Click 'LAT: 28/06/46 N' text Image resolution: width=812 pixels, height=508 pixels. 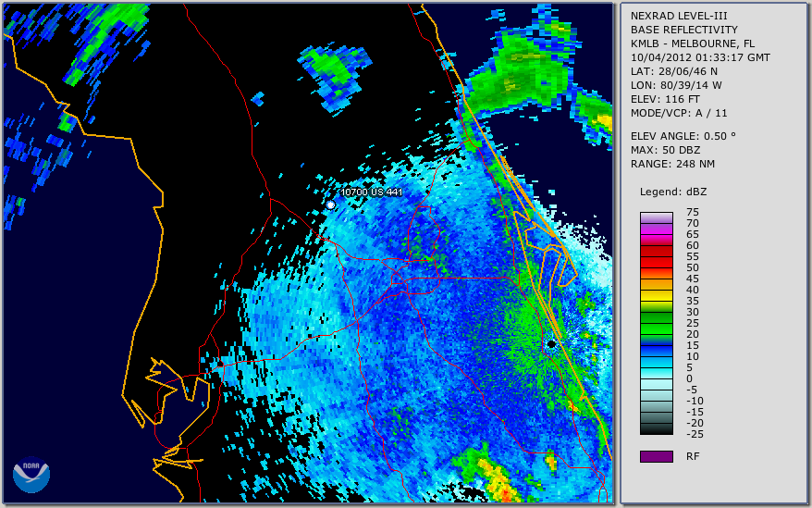pos(673,71)
